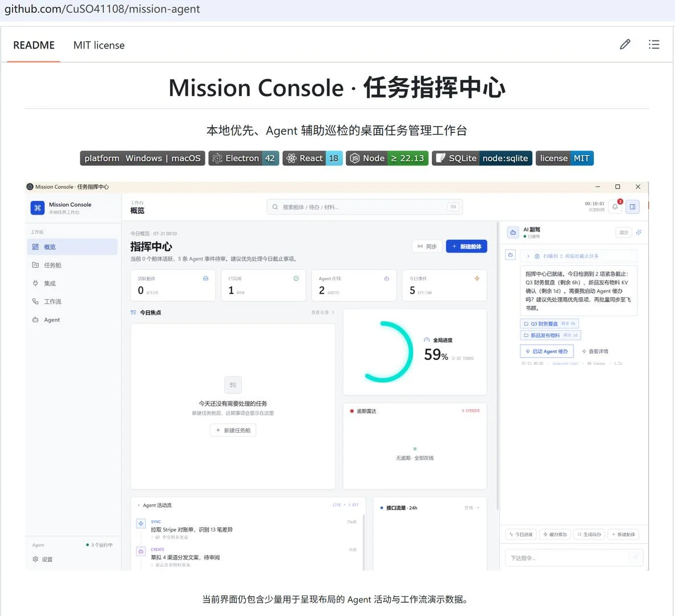
Task: Click the 新建任务舱 button in empty state
Action: [x=233, y=430]
